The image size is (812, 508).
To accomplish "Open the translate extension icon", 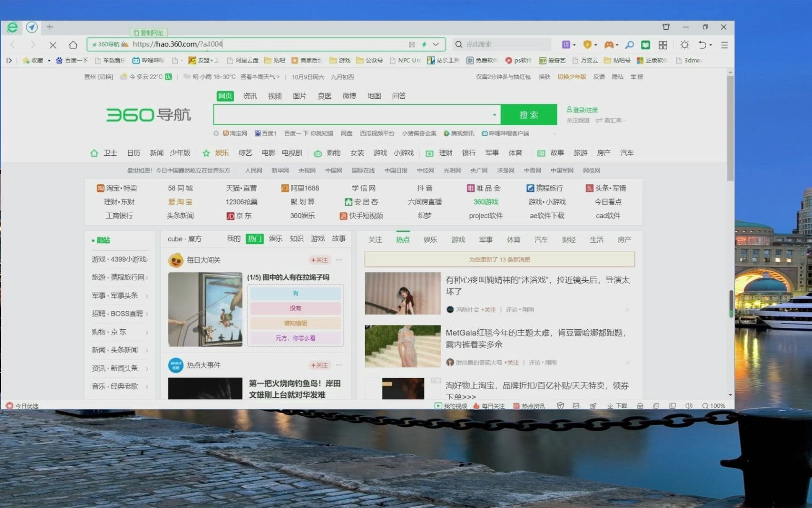I will pyautogui.click(x=566, y=45).
